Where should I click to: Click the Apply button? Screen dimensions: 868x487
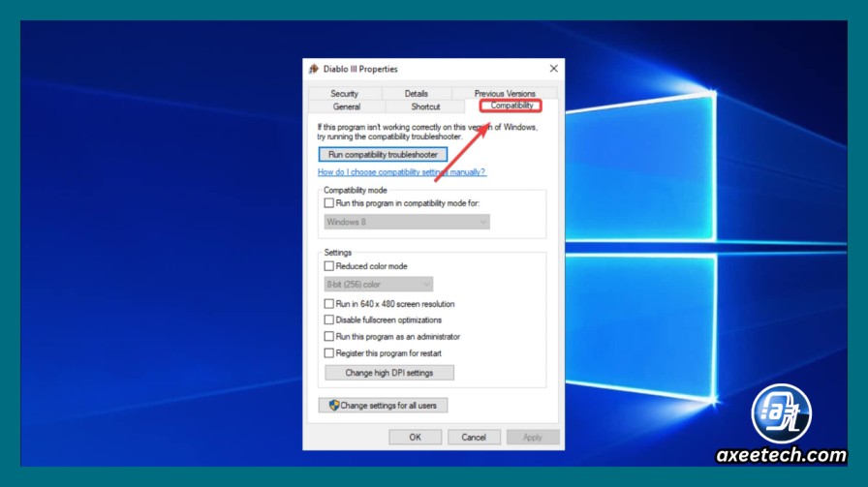(533, 438)
